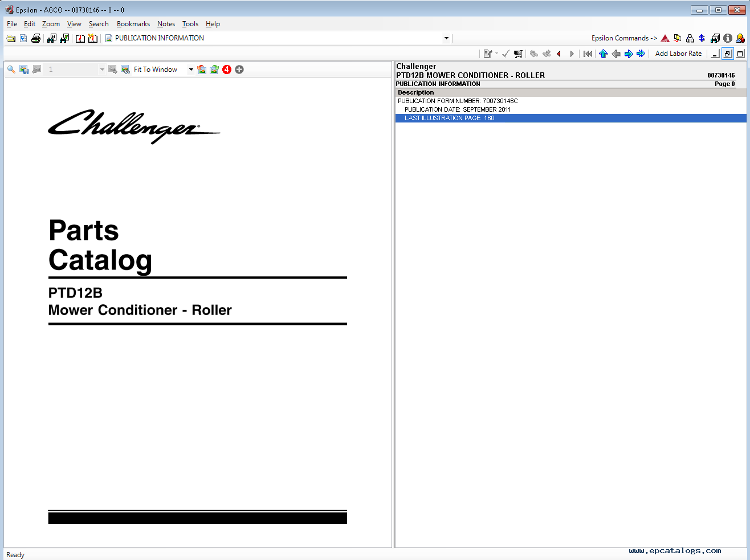Click the gray right triangle arrow
Viewport: 750px width, 560px height.
(572, 54)
